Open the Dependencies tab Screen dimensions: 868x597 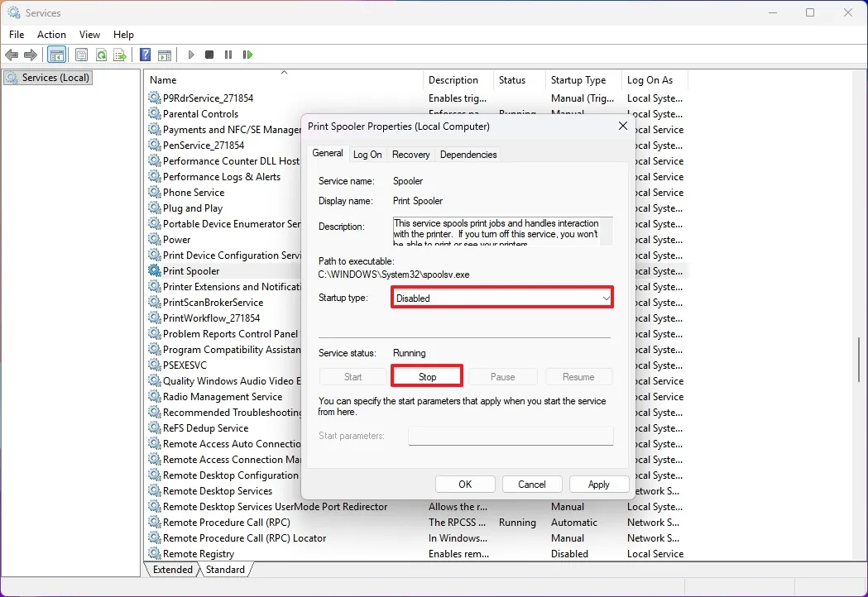pyautogui.click(x=468, y=154)
